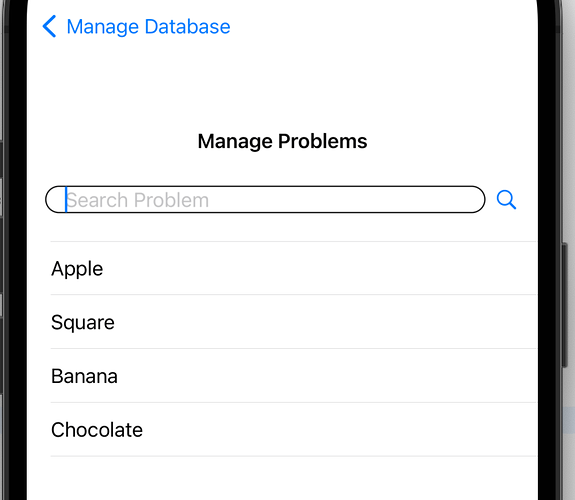The image size is (575, 500).
Task: Run search with the blue magnifier button
Action: click(x=506, y=200)
